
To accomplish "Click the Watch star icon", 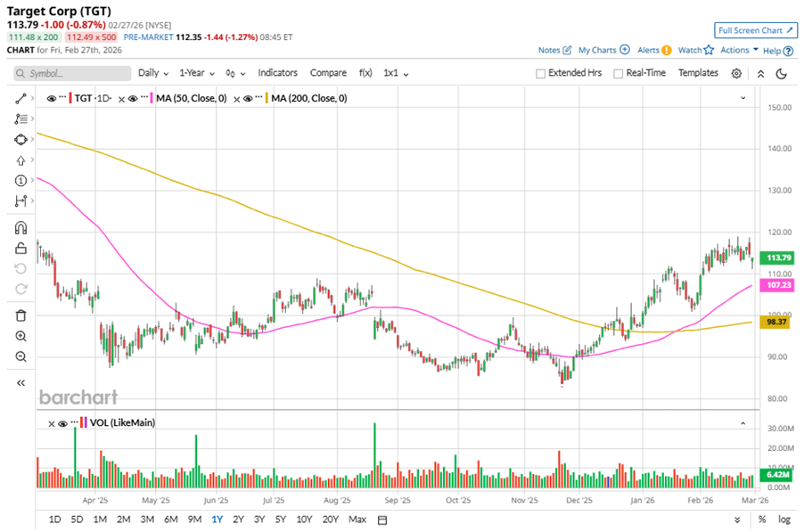I will pyautogui.click(x=709, y=50).
